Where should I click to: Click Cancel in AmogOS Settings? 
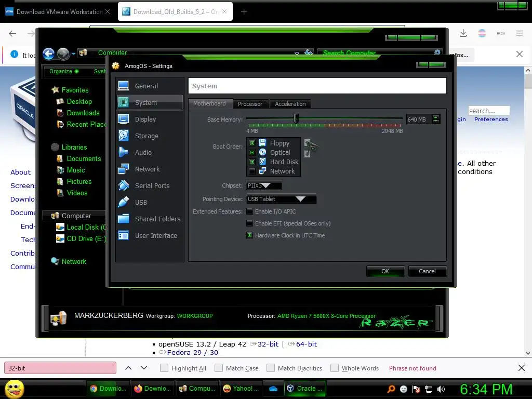[427, 271]
